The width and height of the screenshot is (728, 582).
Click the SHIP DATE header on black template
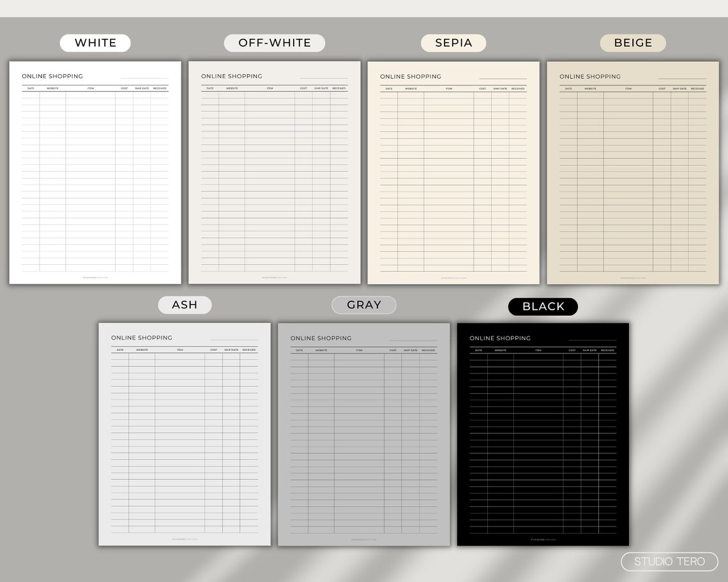tap(589, 350)
